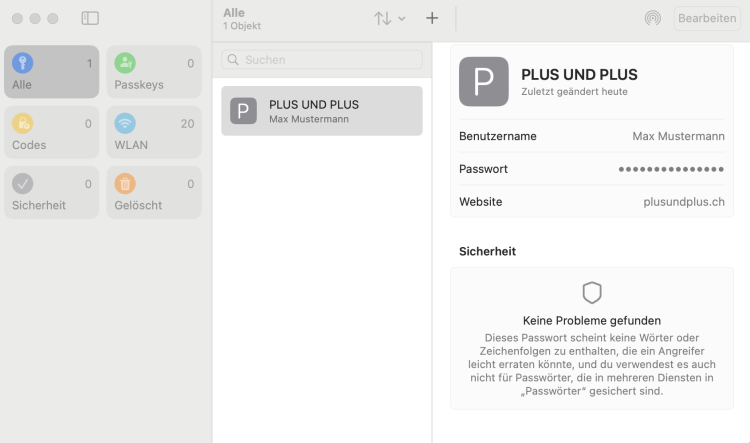Add a new password with the plus button
The height and width of the screenshot is (443, 750).
[432, 18]
